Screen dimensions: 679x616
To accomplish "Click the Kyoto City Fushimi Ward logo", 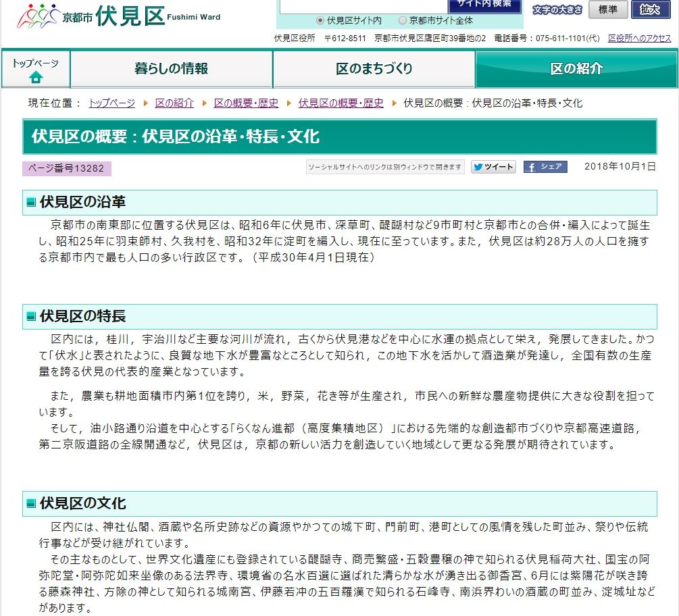I will coord(118,16).
